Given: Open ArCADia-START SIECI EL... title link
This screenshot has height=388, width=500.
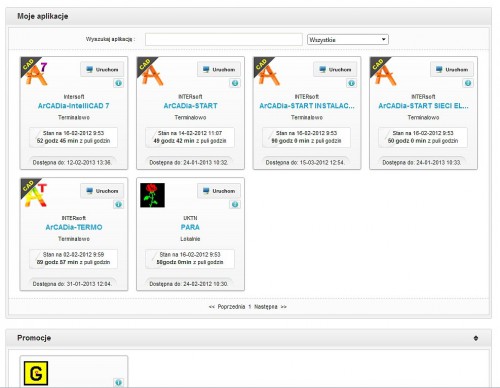Looking at the screenshot, I should pyautogui.click(x=423, y=106).
